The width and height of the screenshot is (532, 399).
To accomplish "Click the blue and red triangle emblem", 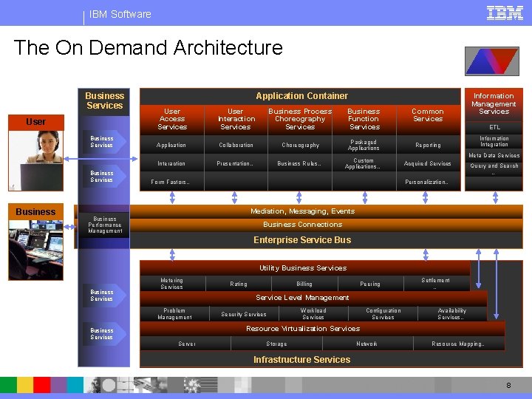I will [x=491, y=61].
